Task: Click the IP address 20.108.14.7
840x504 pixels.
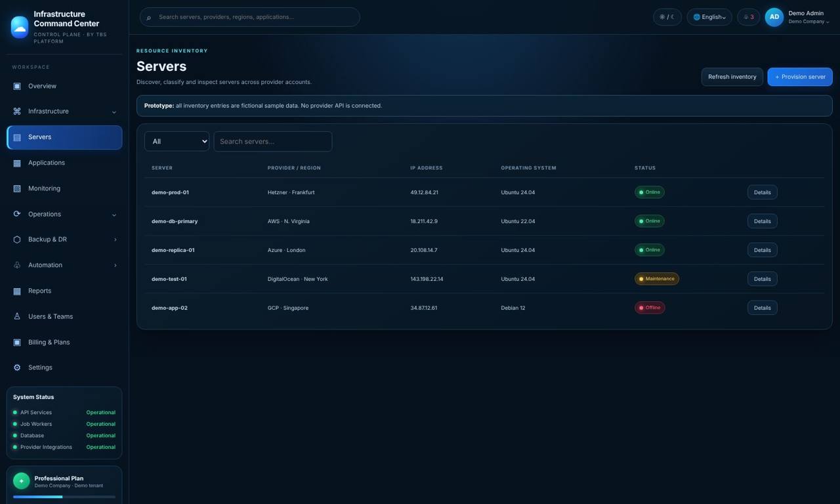Action: (x=424, y=250)
